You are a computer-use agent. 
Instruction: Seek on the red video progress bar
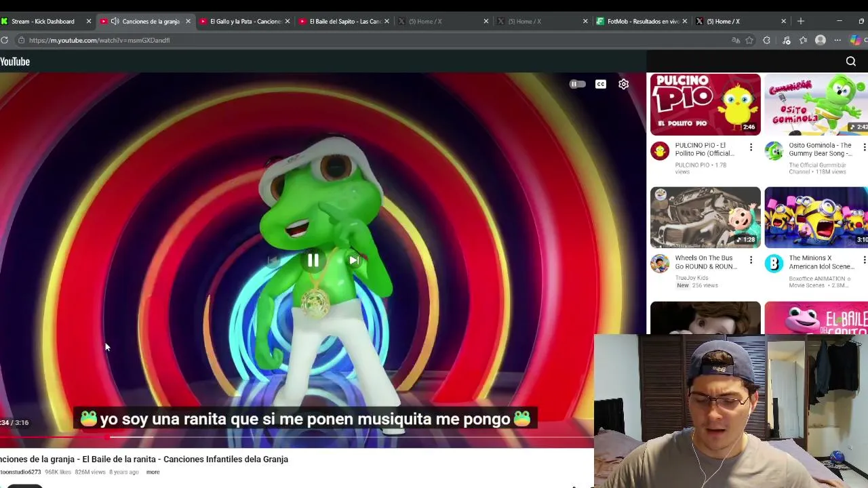(x=296, y=437)
